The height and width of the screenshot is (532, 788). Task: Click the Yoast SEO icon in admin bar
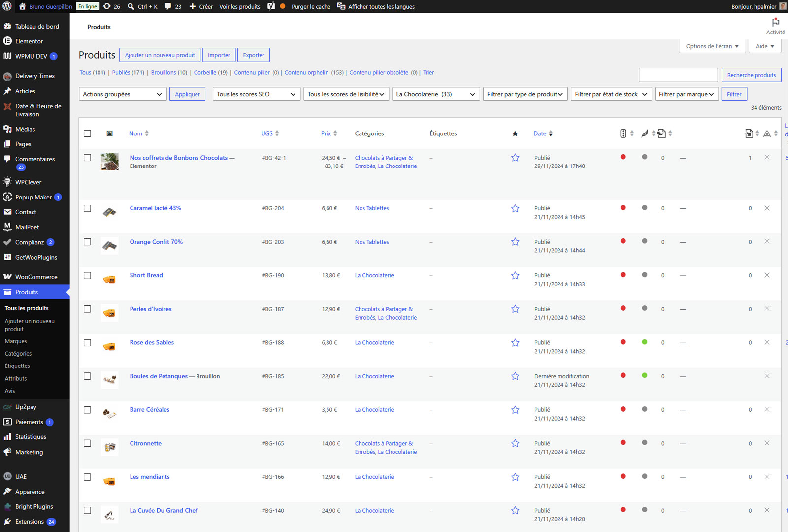pos(271,6)
